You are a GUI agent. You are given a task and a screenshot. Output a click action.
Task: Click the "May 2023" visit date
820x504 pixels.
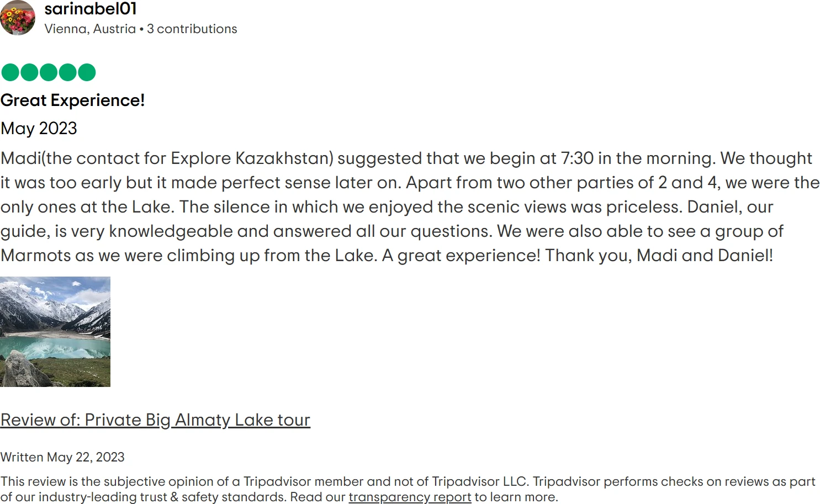(x=39, y=129)
